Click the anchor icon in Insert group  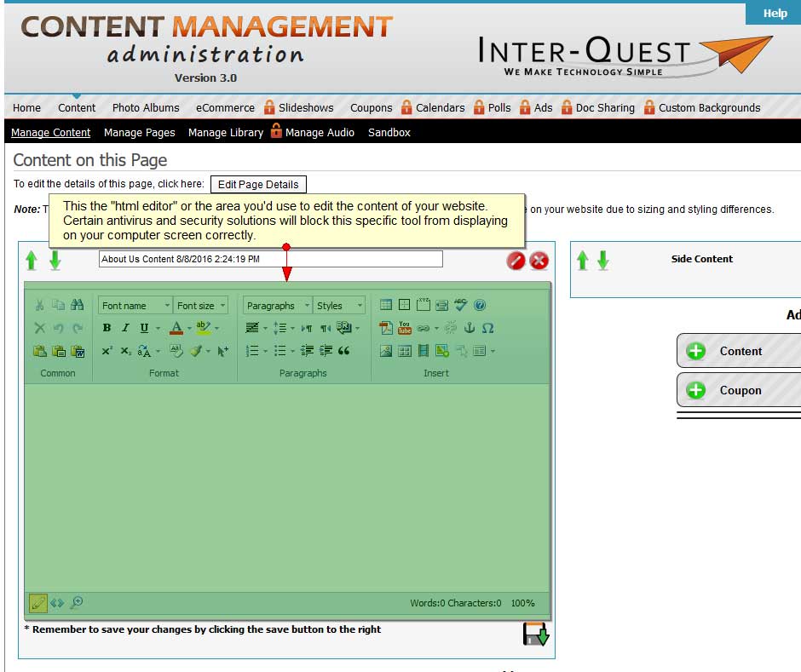[x=469, y=328]
